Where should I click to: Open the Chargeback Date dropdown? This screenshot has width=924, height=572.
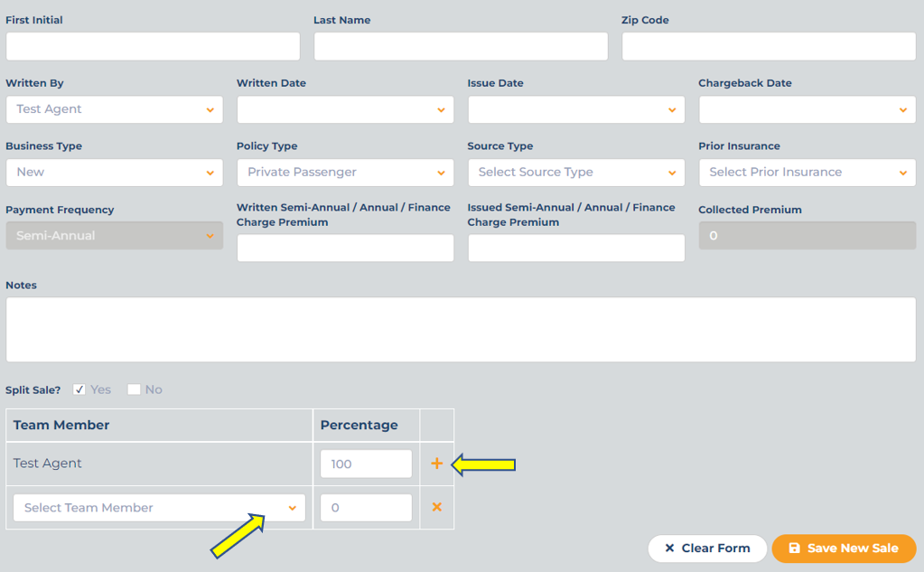point(807,109)
